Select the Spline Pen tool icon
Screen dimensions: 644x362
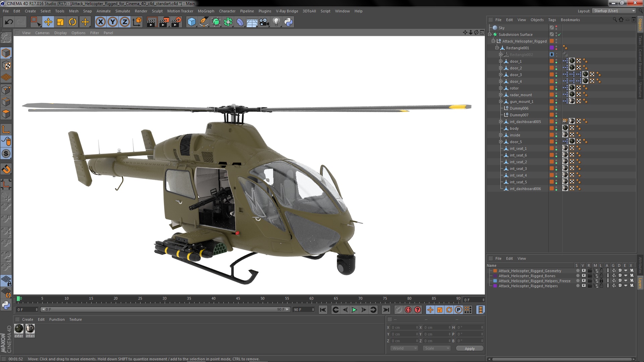(x=204, y=22)
